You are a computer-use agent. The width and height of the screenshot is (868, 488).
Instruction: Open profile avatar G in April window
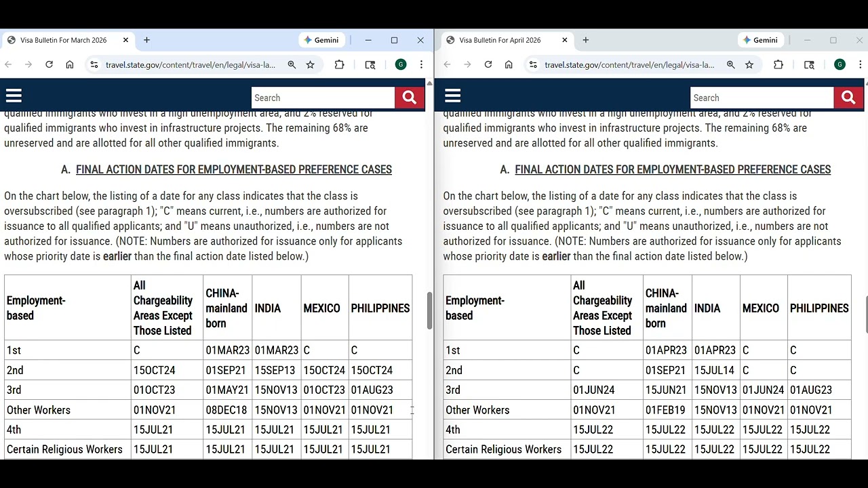click(840, 64)
